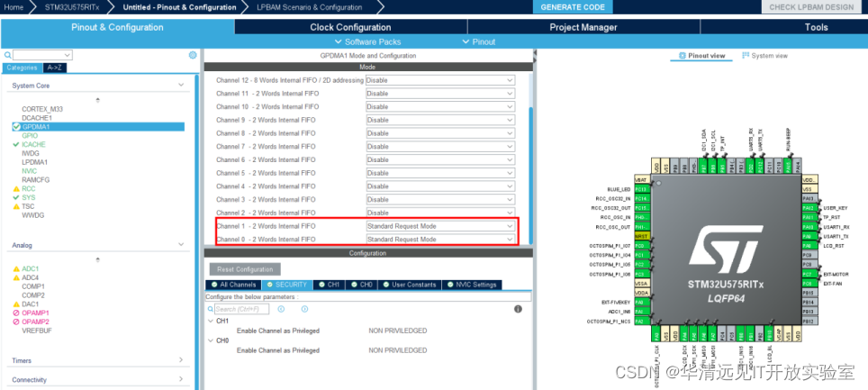Viewport: 868px width, 390px height.
Task: Open the CH1 configuration tab
Action: (329, 285)
